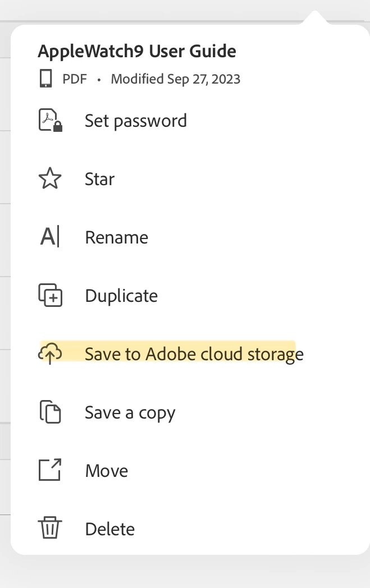370x588 pixels.
Task: Select the Delete menu option
Action: (110, 529)
